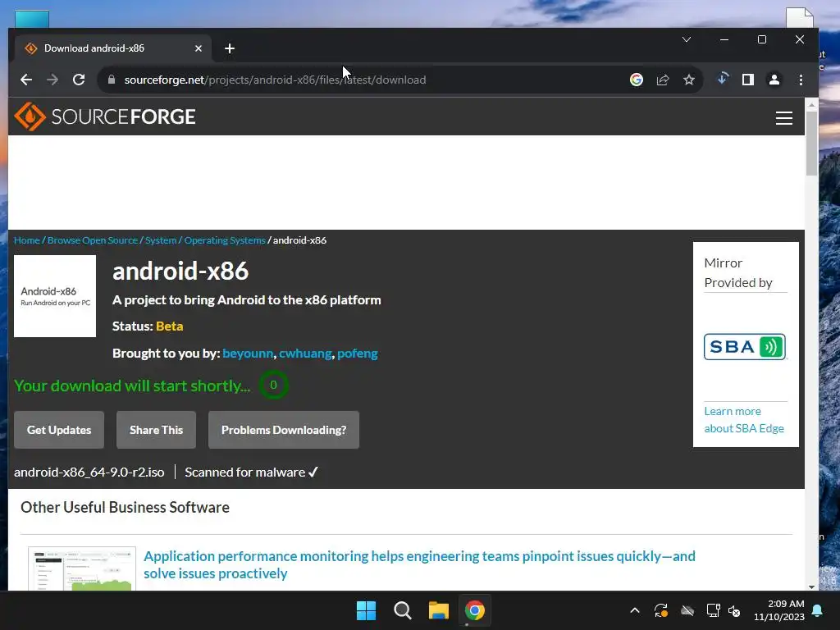Open the clock showing 2:09 AM
The image size is (840, 630).
[x=779, y=610]
